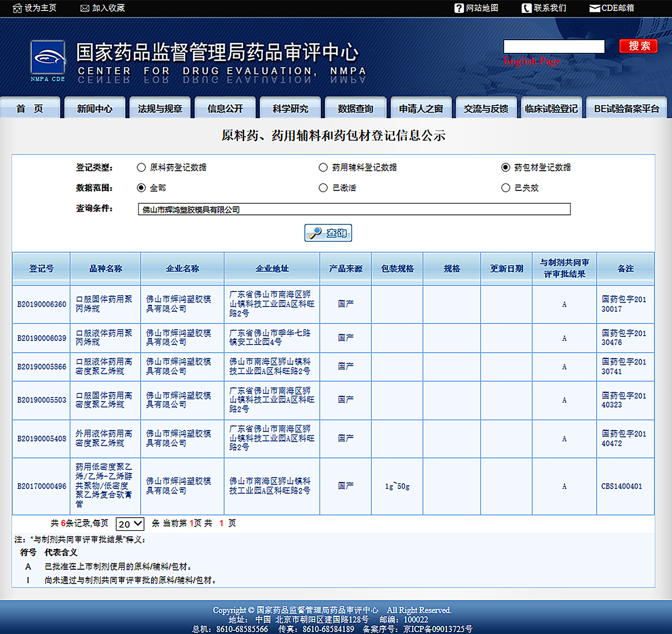Click the 查询条件 text input field
The height and width of the screenshot is (634, 672).
click(354, 209)
